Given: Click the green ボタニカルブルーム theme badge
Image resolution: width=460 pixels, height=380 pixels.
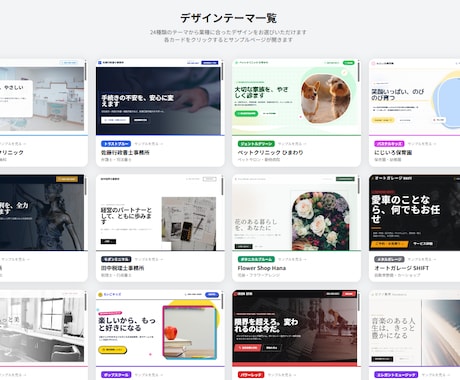Looking at the screenshot, I should [x=256, y=259].
